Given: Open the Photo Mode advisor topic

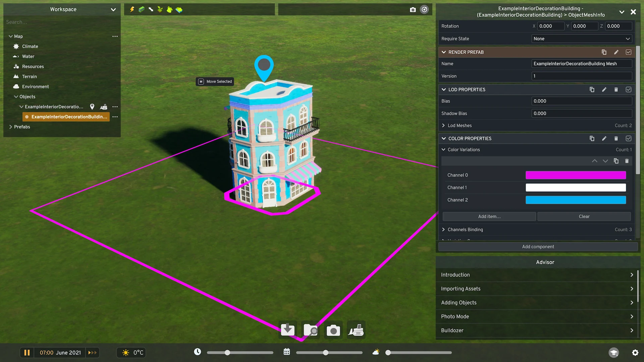Looking at the screenshot, I should tap(537, 316).
